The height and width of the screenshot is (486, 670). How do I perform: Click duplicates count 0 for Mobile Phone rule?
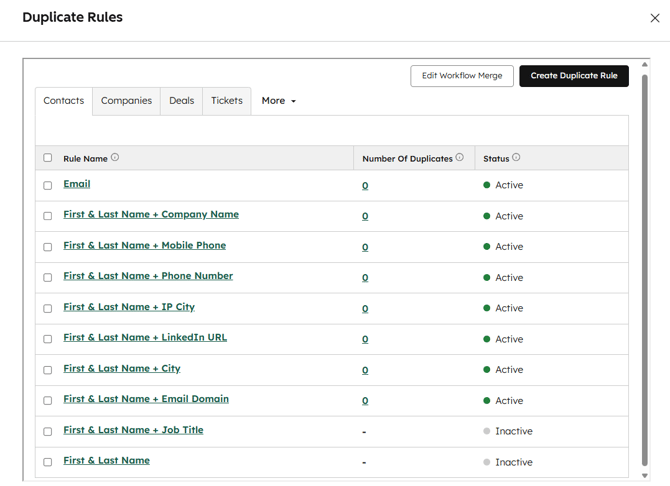365,247
